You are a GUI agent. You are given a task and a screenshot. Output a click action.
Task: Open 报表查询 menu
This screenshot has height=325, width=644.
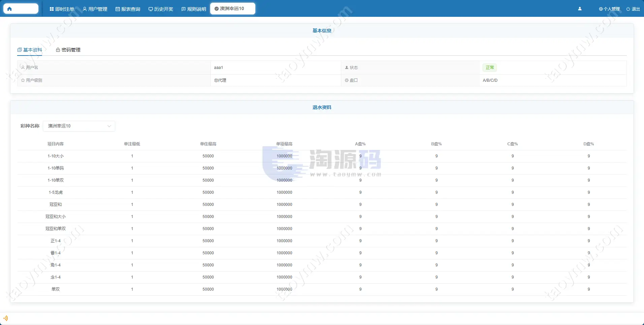[128, 9]
